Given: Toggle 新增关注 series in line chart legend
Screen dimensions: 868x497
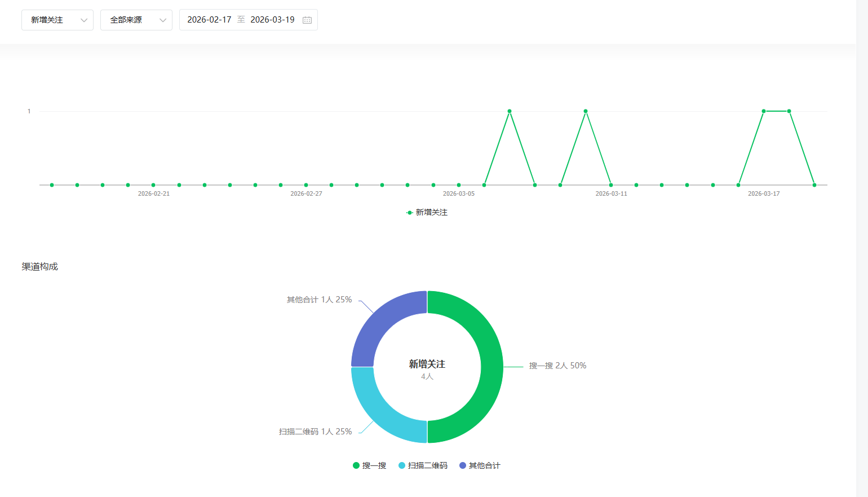Looking at the screenshot, I should (427, 213).
